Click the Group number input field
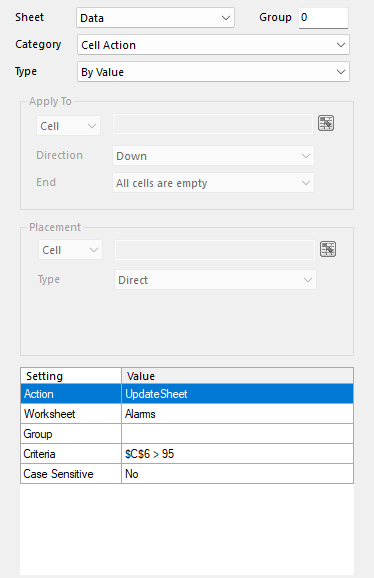The image size is (374, 578). [323, 18]
